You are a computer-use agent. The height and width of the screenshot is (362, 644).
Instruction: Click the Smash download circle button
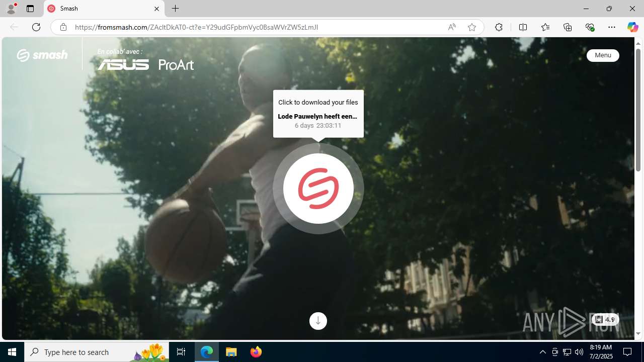click(x=318, y=189)
